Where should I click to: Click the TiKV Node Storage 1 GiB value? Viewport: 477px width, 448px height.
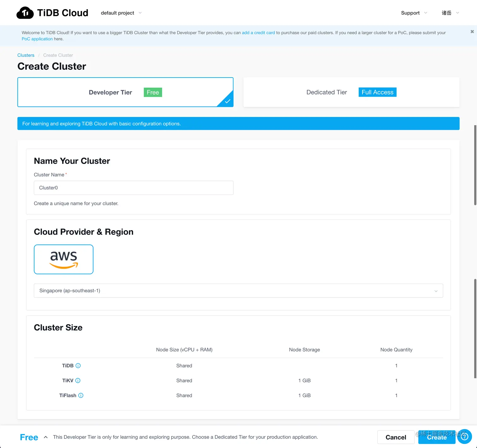[x=304, y=381]
